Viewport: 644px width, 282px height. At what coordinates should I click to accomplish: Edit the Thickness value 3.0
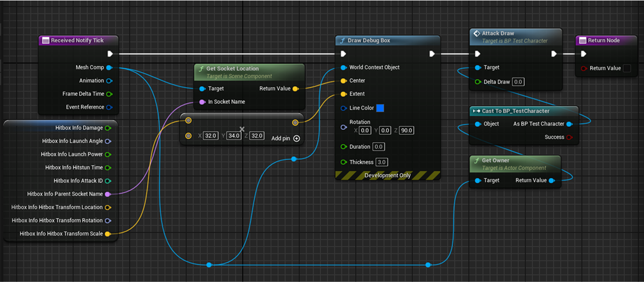[x=382, y=162]
